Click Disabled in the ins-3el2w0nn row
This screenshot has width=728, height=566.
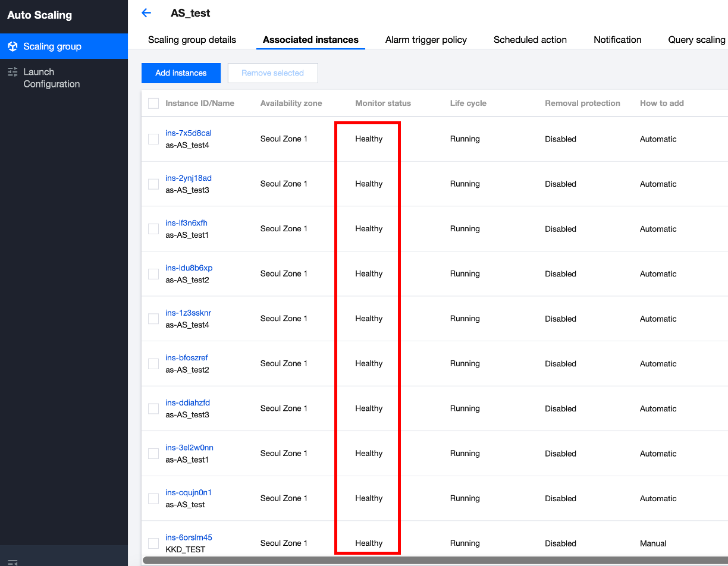[x=561, y=454]
